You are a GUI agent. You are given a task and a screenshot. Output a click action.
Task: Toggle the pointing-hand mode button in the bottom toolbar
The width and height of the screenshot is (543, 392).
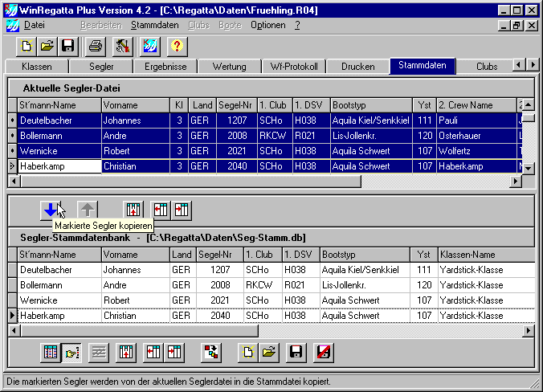tap(71, 351)
